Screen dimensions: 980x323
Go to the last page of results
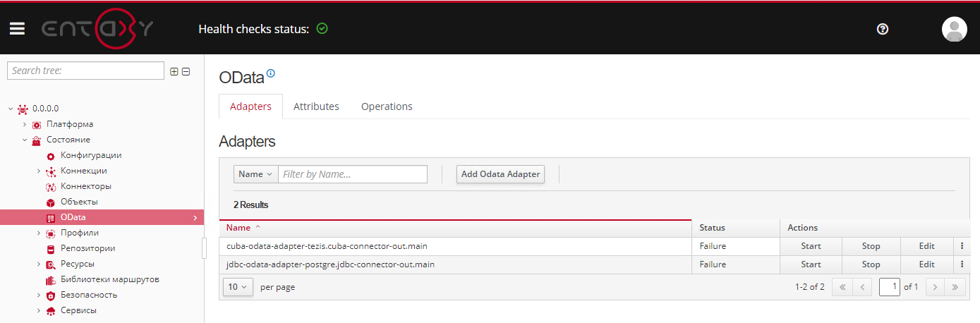955,287
